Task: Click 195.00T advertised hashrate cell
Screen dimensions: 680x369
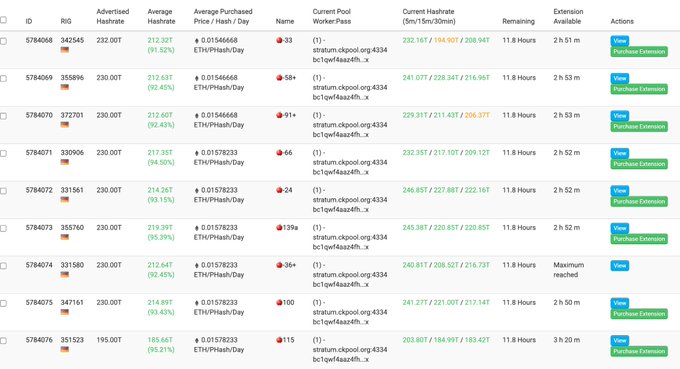Action: 109,340
